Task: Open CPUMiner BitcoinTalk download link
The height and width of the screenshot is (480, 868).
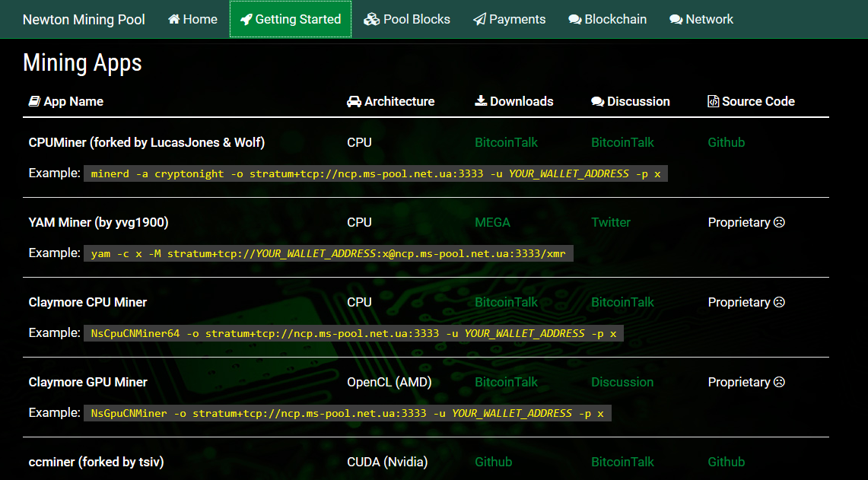Action: point(506,142)
